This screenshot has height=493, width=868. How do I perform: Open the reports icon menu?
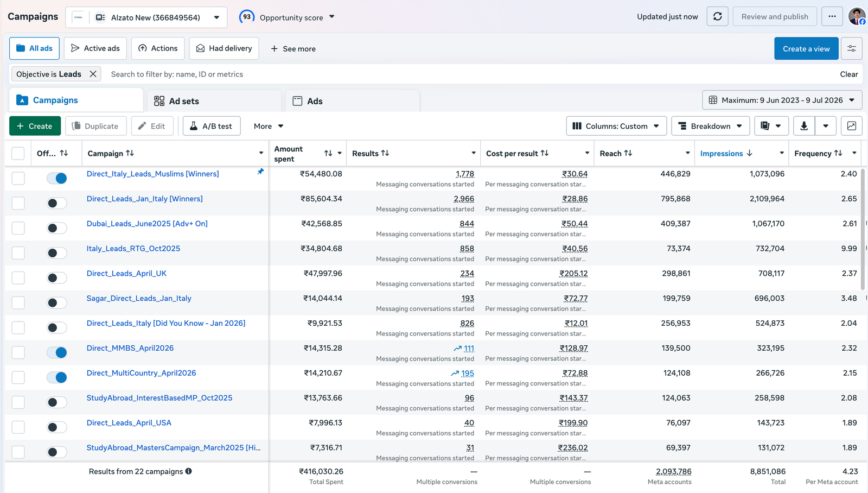770,126
